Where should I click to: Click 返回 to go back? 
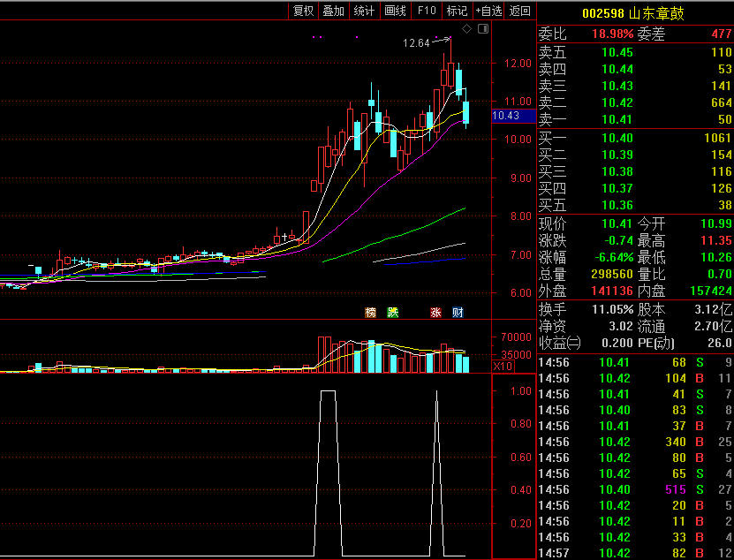pos(519,11)
